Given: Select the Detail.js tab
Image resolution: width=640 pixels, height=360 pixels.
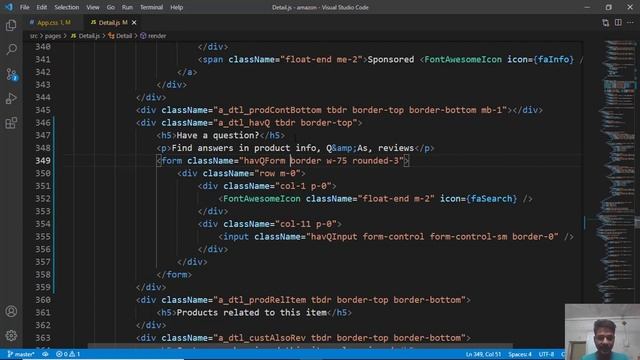Looking at the screenshot, I should (x=109, y=22).
